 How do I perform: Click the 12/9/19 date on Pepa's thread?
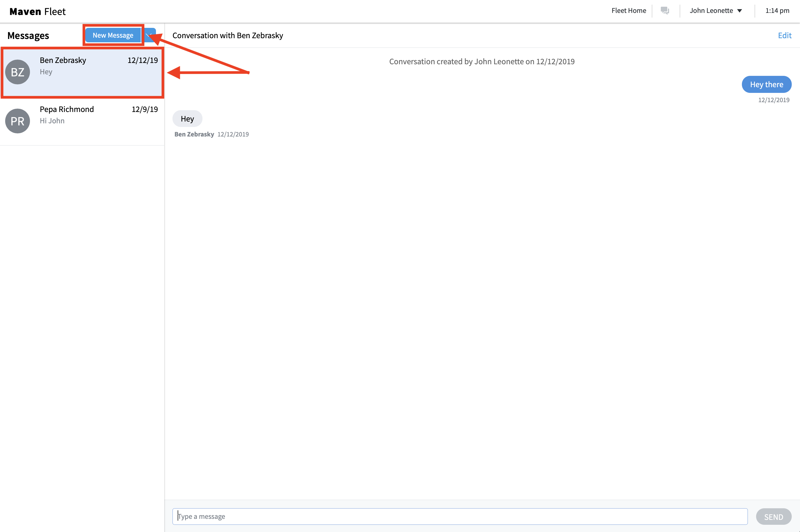(145, 109)
